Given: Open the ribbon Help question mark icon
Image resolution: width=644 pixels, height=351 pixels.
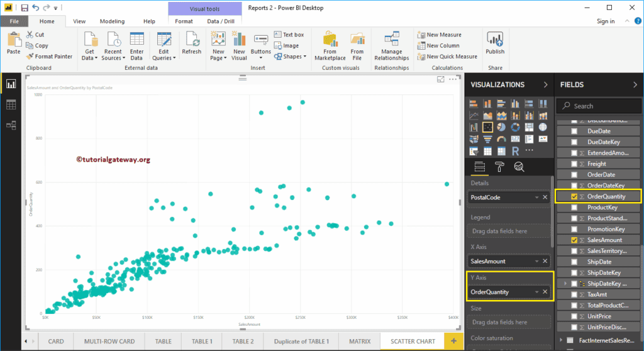Looking at the screenshot, I should pos(638,21).
